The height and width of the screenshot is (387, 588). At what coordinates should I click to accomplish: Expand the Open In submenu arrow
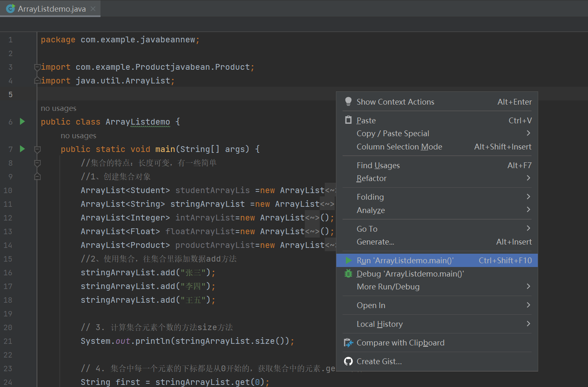pyautogui.click(x=528, y=305)
